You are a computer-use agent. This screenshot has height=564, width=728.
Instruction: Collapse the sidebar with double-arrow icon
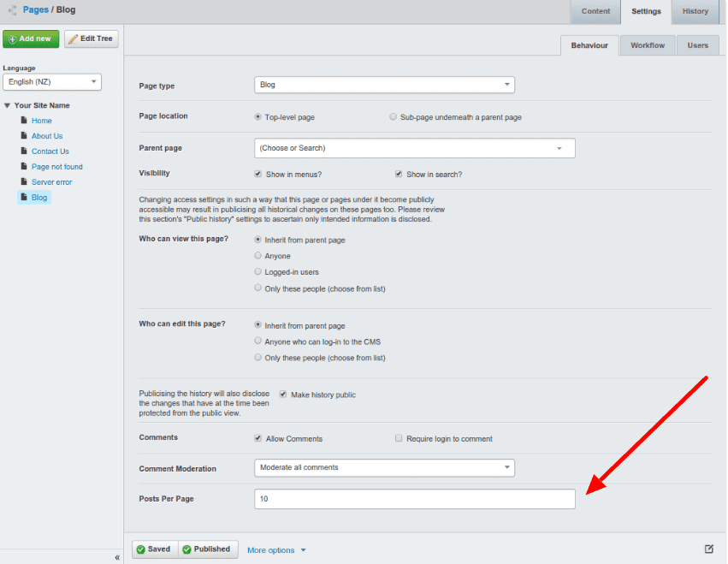pos(117,557)
